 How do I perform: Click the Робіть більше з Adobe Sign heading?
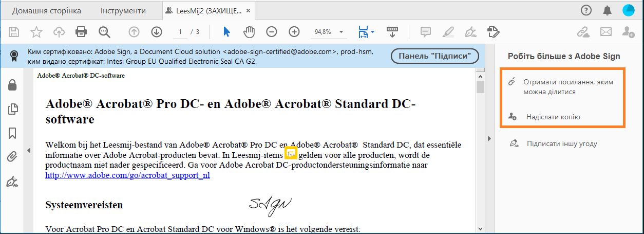(564, 57)
